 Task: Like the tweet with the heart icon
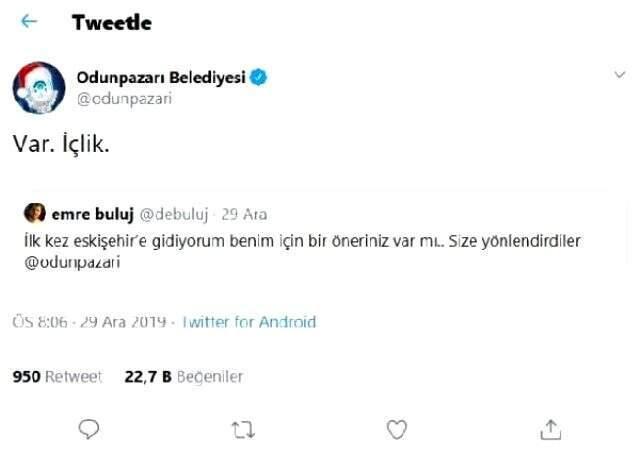(x=397, y=428)
